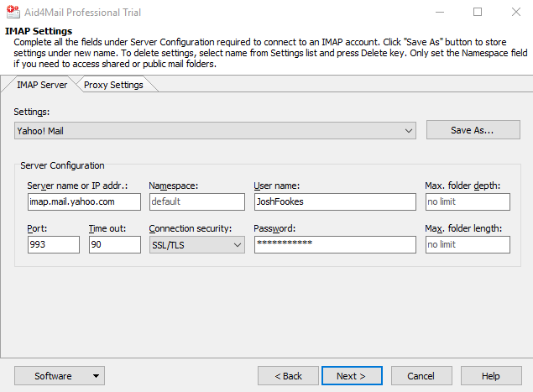
Task: Minimize the Aid4Mail window
Action: [440, 13]
